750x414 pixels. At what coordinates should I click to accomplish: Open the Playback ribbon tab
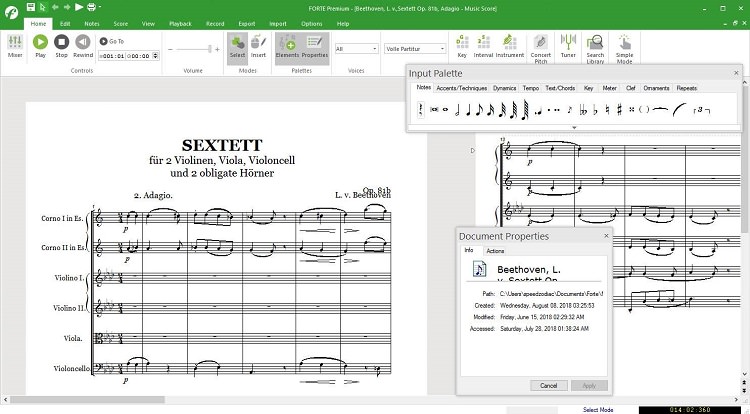(x=180, y=23)
